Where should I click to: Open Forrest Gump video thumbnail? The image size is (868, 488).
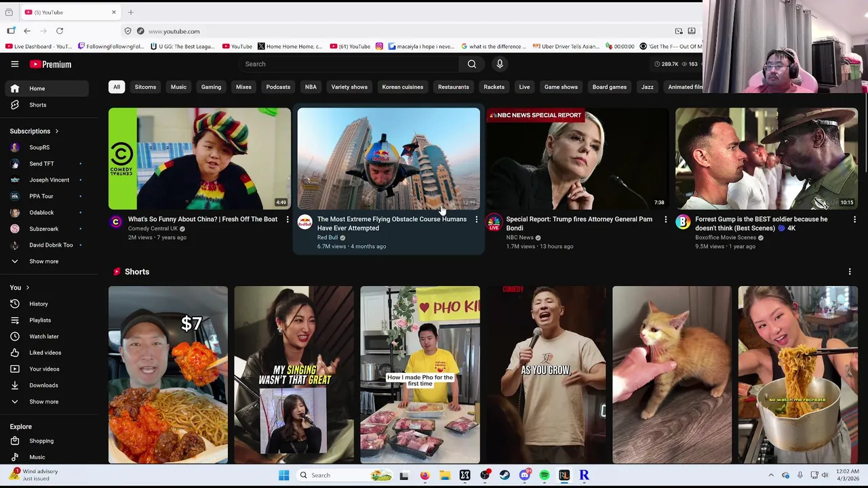click(766, 158)
